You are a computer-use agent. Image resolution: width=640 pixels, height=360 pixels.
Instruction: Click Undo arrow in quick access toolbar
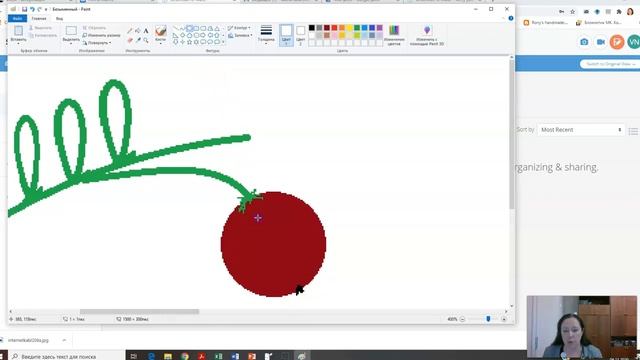click(x=32, y=9)
